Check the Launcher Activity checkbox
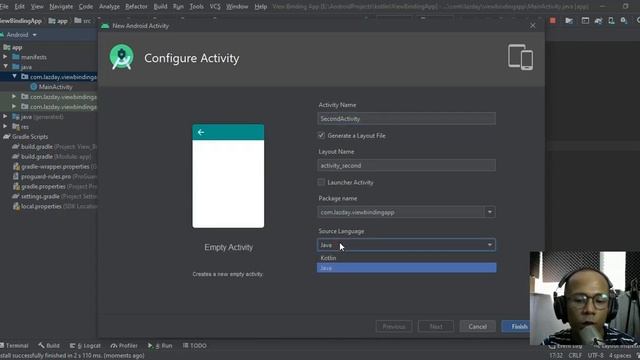This screenshot has width=640, height=360. pos(321,182)
